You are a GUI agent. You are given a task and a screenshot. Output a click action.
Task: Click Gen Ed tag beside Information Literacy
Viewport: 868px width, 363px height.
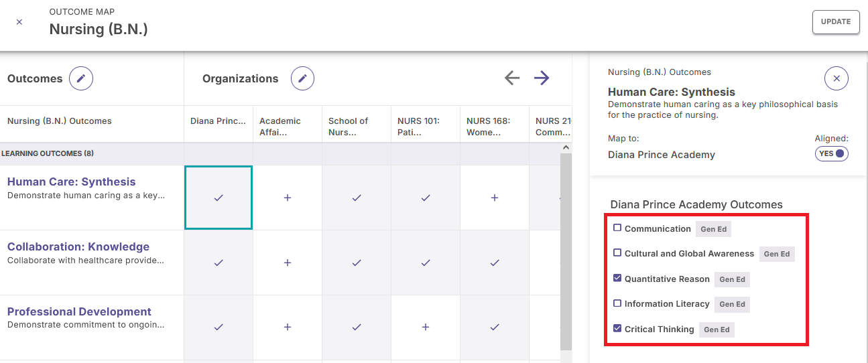(x=732, y=304)
